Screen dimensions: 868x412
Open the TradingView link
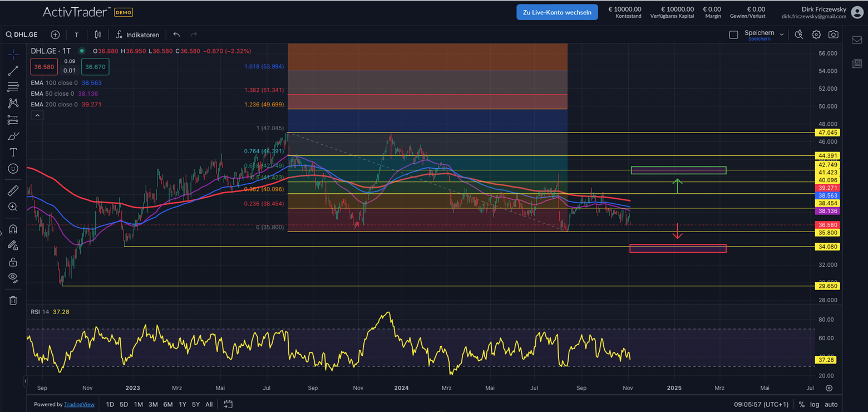click(x=79, y=405)
